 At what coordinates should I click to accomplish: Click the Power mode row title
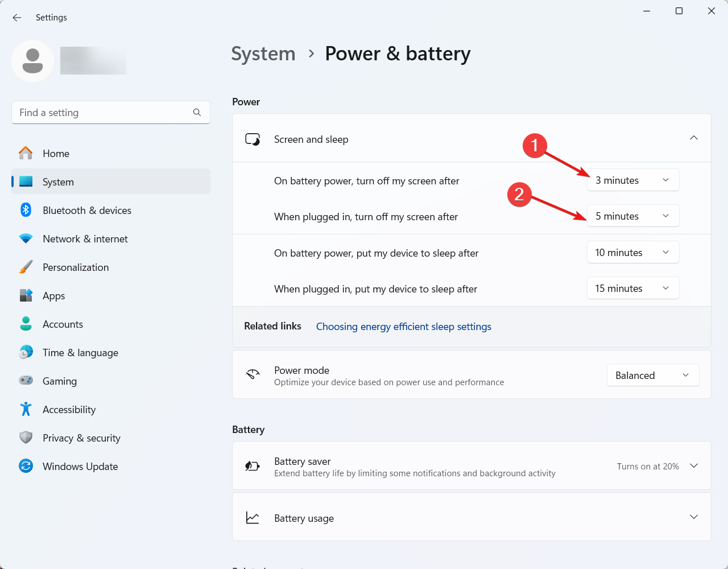pos(301,370)
